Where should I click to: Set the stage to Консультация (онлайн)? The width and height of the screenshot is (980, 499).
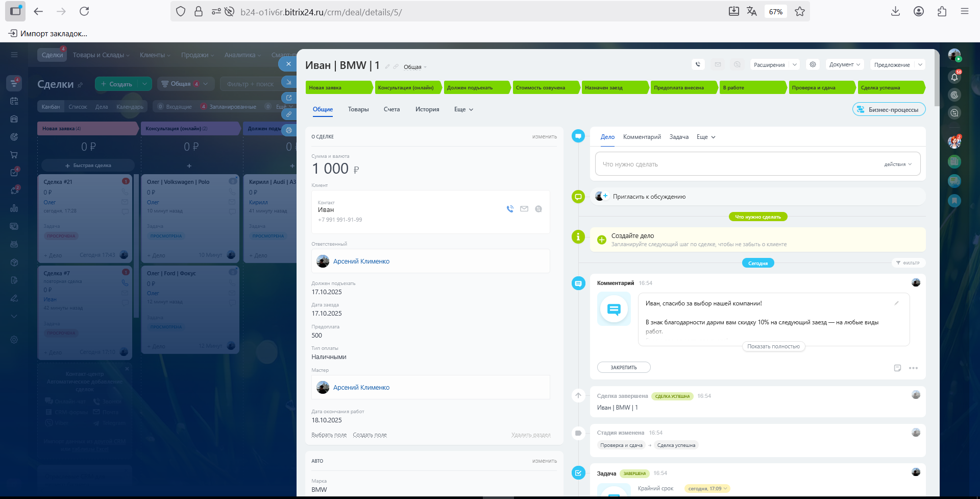408,88
